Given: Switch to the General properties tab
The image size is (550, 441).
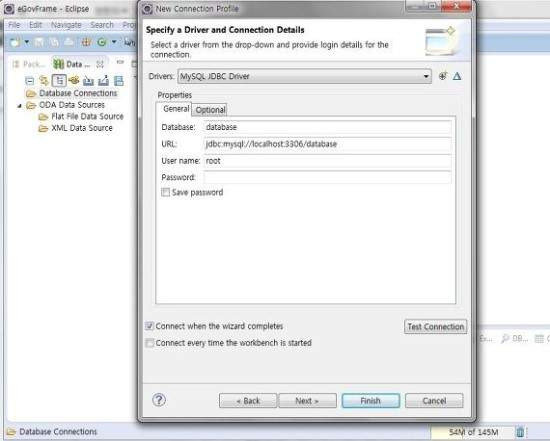Looking at the screenshot, I should point(175,109).
